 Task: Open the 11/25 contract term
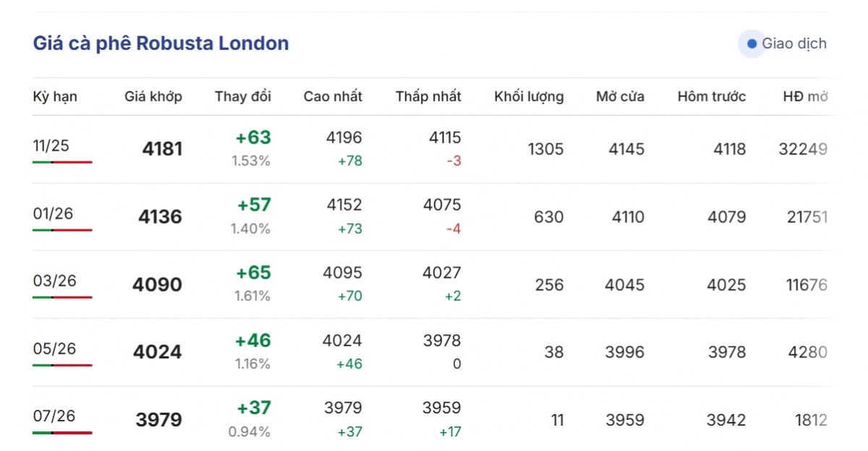click(51, 146)
